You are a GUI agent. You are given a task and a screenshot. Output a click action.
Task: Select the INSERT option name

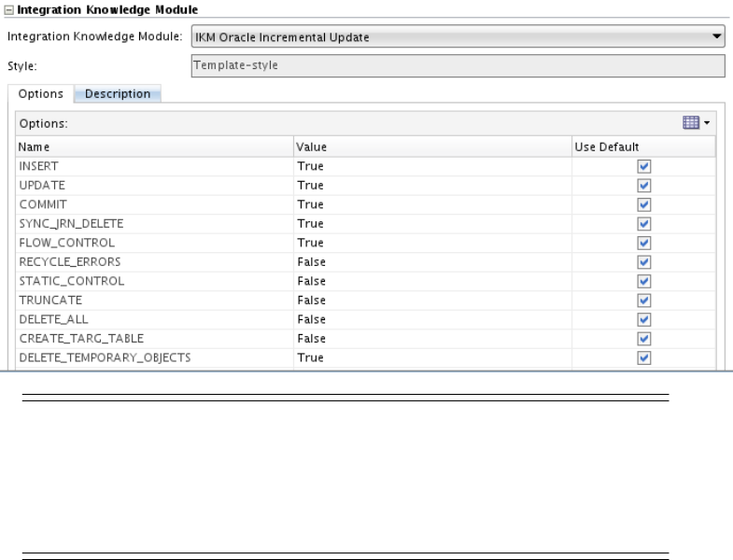pyautogui.click(x=39, y=166)
